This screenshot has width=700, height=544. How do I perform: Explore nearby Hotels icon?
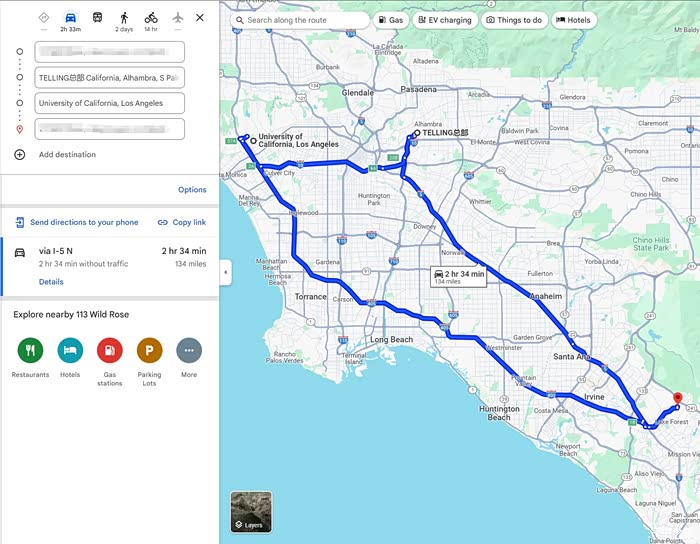(x=70, y=350)
